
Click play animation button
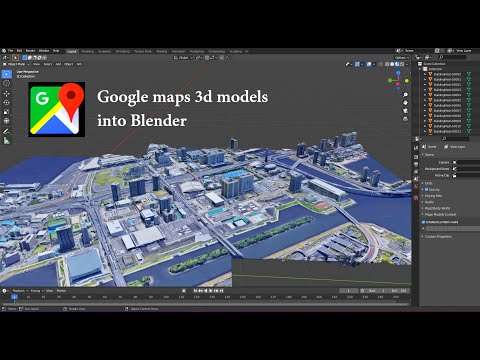(211, 291)
